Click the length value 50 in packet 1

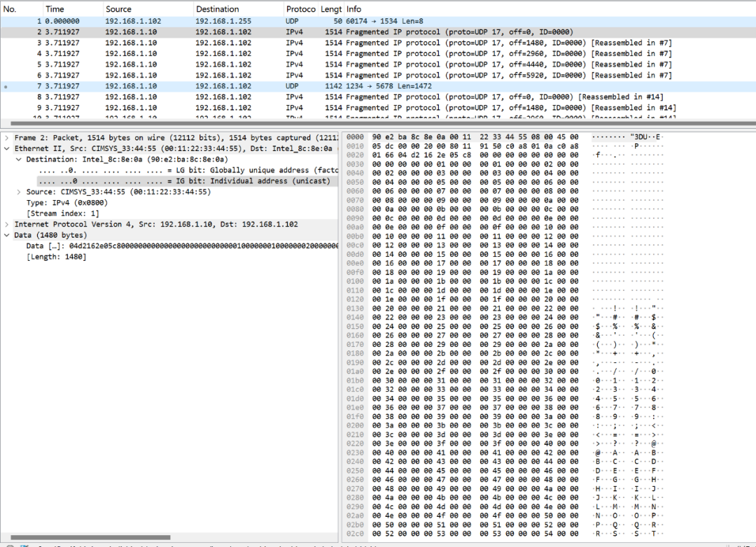(x=337, y=21)
